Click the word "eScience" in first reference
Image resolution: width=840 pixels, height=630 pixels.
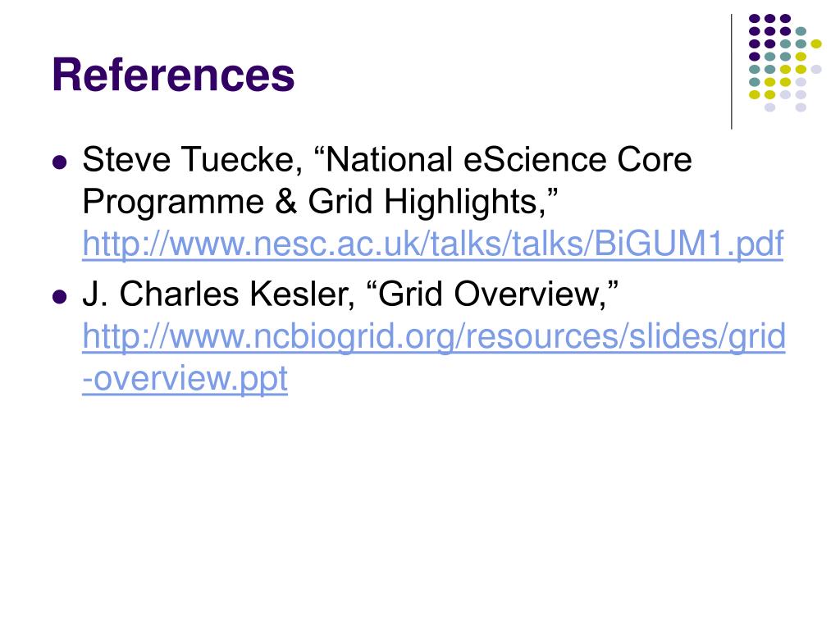tap(535, 160)
